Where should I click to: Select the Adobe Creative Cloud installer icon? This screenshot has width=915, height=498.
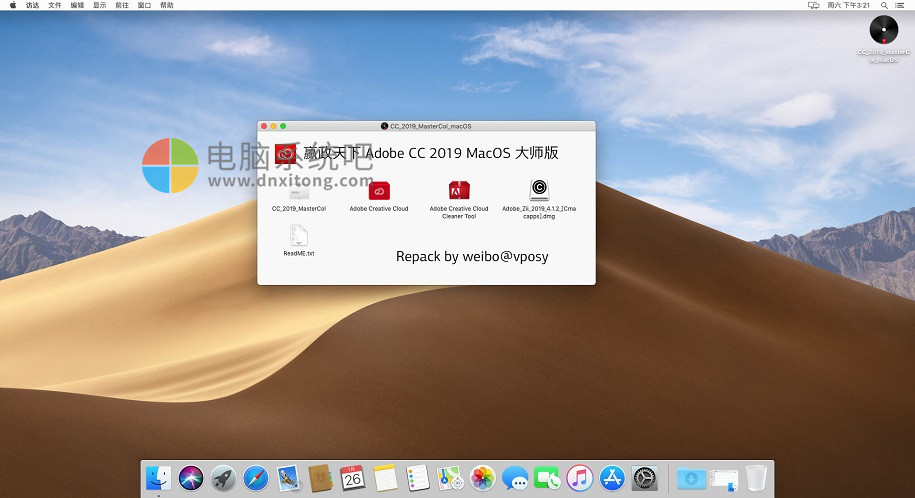379,190
